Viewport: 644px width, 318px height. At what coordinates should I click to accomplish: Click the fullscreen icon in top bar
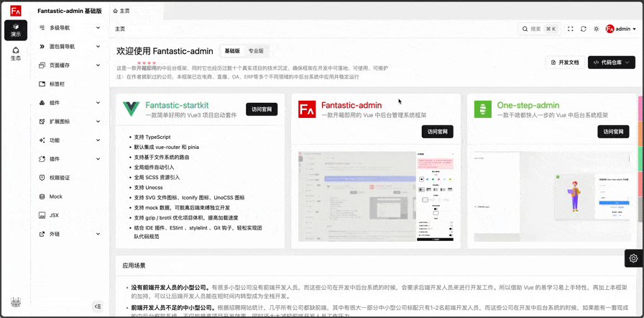571,29
